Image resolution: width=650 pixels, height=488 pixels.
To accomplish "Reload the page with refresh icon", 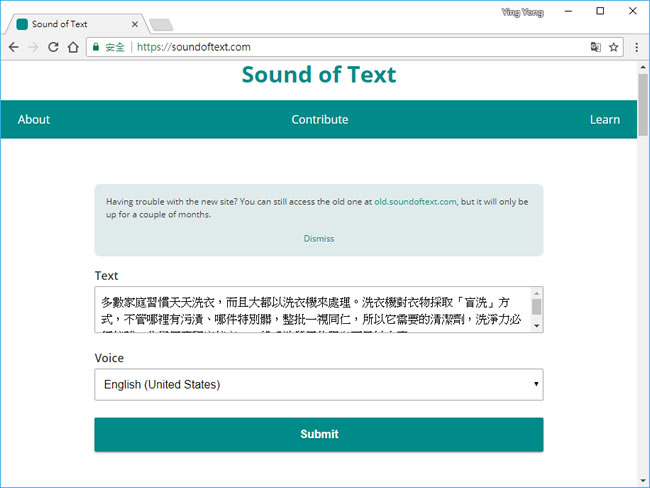I will 53,47.
